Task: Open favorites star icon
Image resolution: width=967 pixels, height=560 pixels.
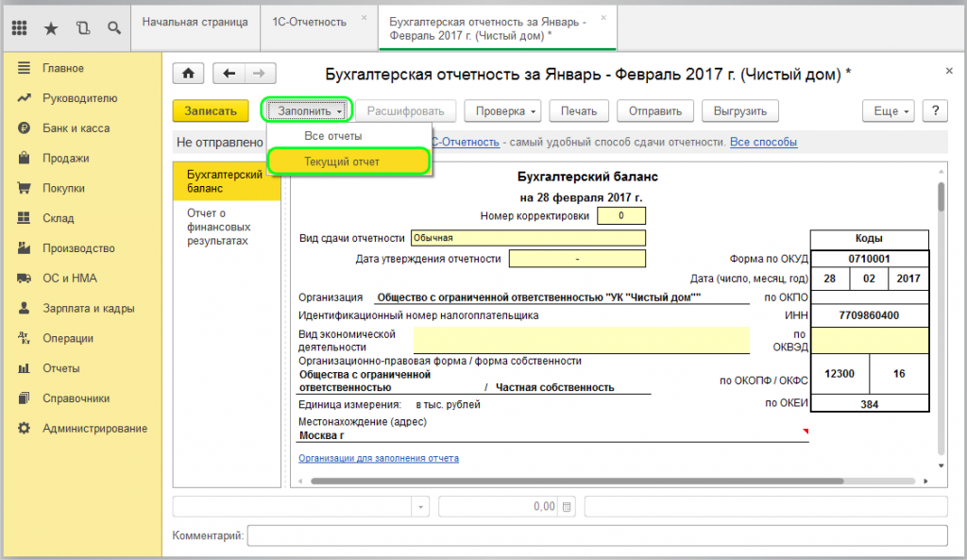Action: 51,27
